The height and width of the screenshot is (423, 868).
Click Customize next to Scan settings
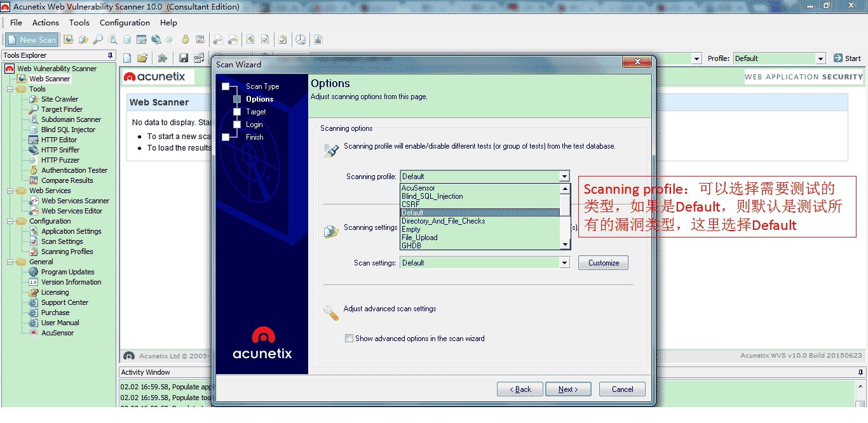tap(603, 263)
